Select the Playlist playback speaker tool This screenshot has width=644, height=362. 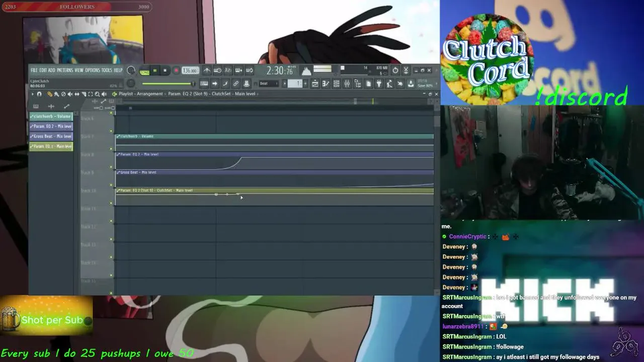point(104,94)
